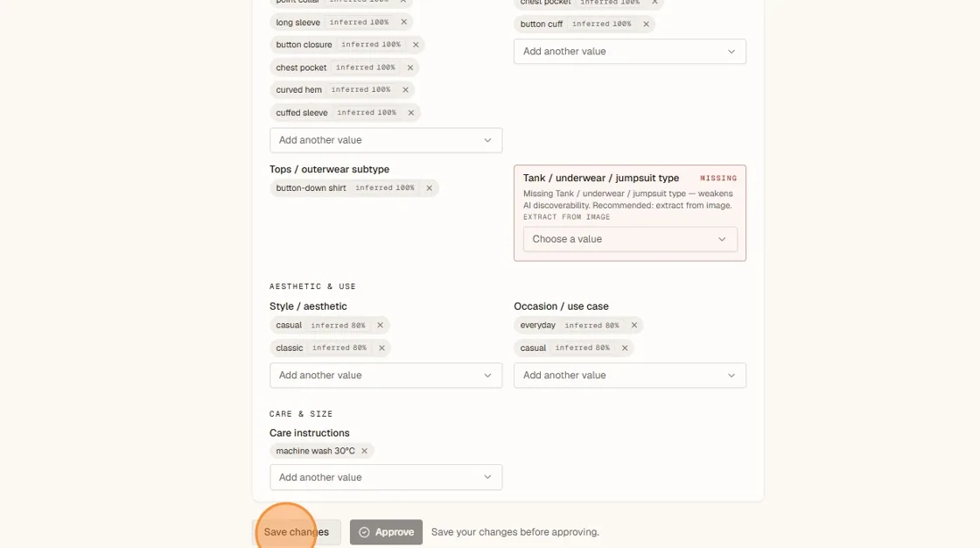
Task: Click the button closure tag text
Action: pyautogui.click(x=304, y=45)
